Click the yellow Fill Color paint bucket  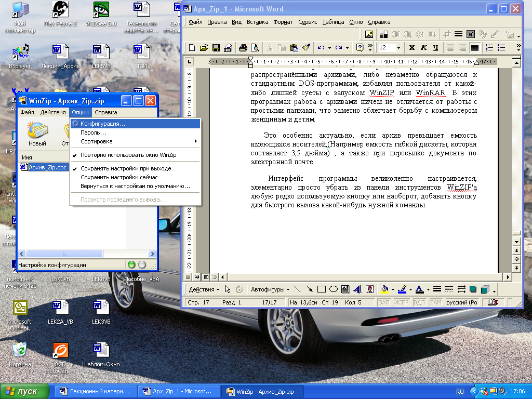coord(385,289)
